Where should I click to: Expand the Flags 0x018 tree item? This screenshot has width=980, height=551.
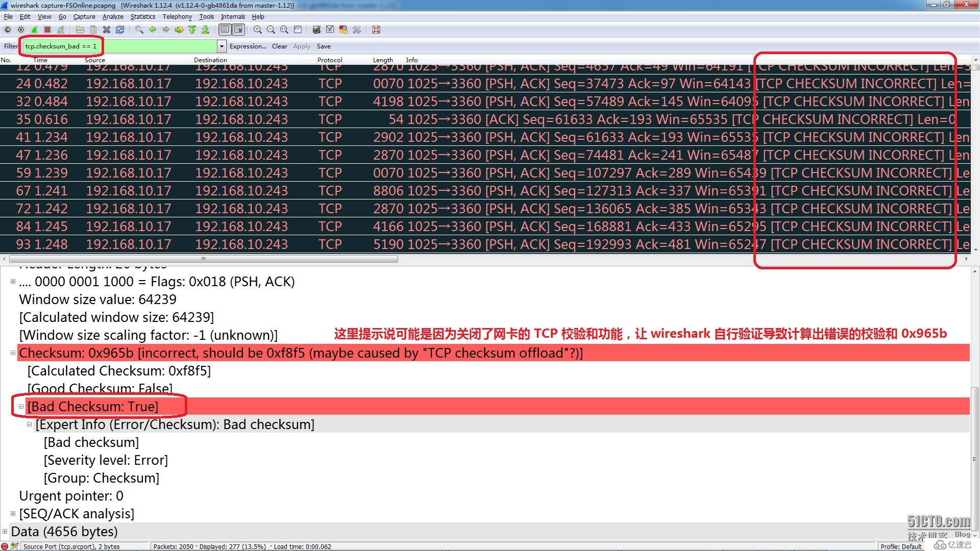tap(13, 281)
